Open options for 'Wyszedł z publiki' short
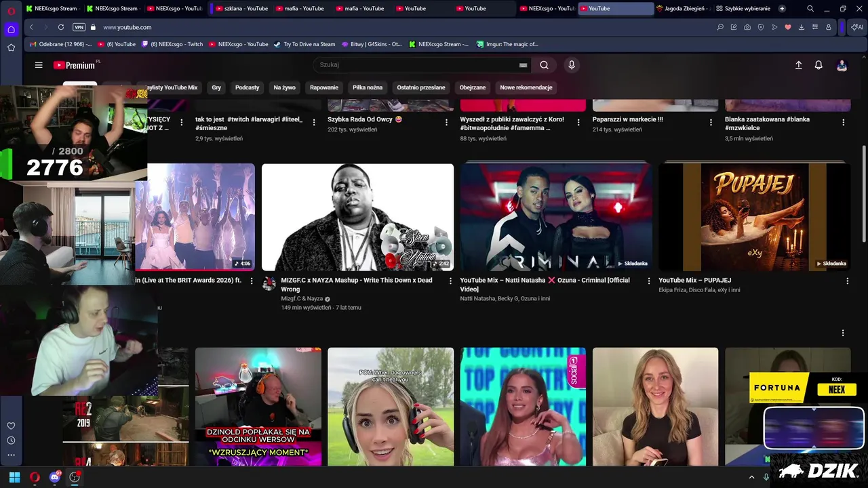This screenshot has height=488, width=868. (578, 123)
